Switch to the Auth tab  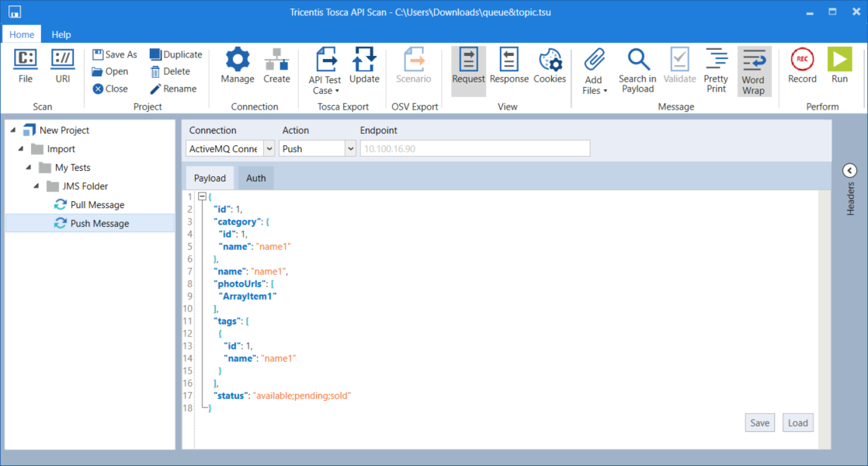click(256, 178)
